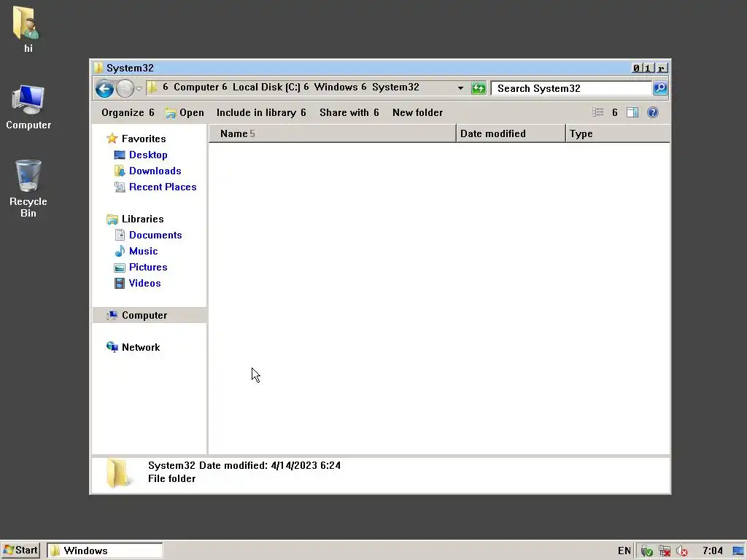Click the System32 folder icon in details pane

[x=117, y=472]
